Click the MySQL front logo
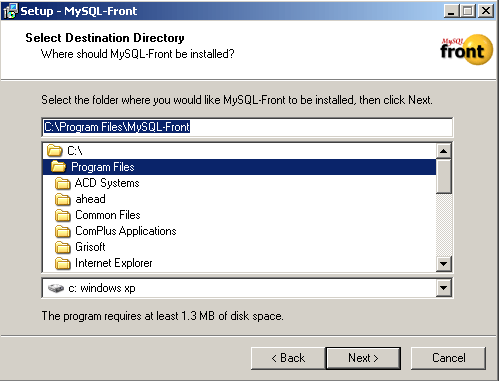499x381 pixels. pos(466,50)
